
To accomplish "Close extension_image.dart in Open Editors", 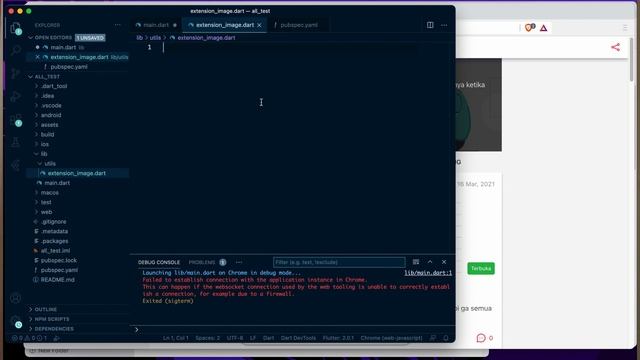I will [38, 57].
